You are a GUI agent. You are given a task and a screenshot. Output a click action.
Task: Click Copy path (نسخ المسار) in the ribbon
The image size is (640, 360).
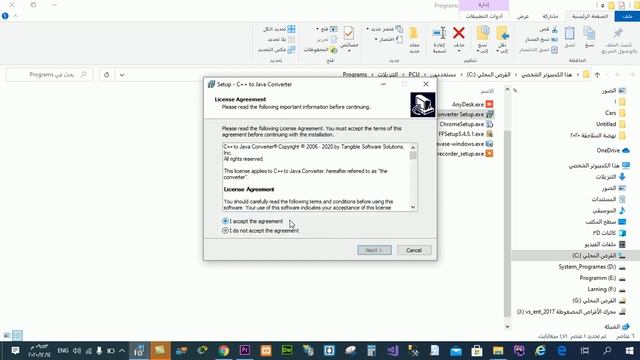[x=541, y=39]
